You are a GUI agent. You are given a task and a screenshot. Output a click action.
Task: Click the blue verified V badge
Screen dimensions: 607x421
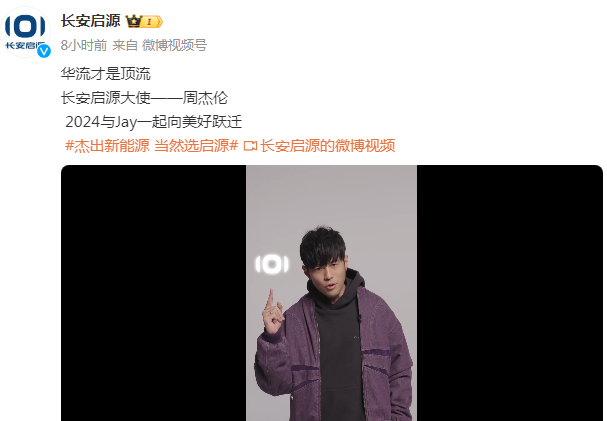pyautogui.click(x=44, y=51)
